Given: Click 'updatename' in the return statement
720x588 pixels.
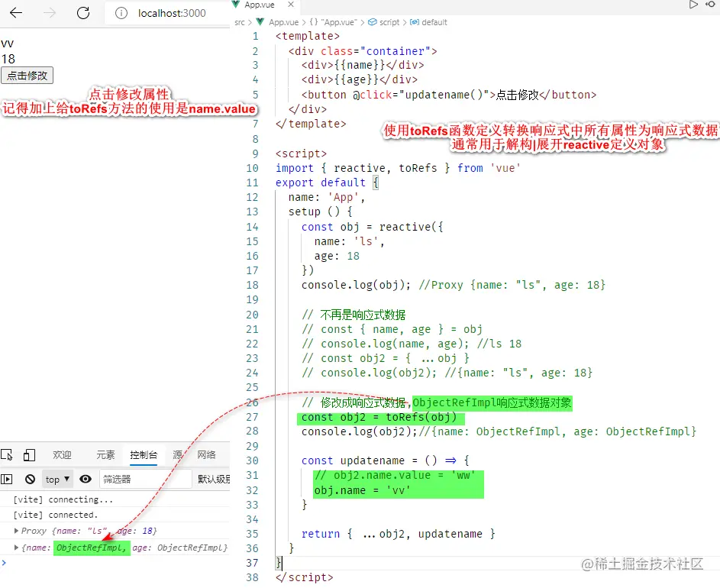Looking at the screenshot, I should pyautogui.click(x=450, y=533).
